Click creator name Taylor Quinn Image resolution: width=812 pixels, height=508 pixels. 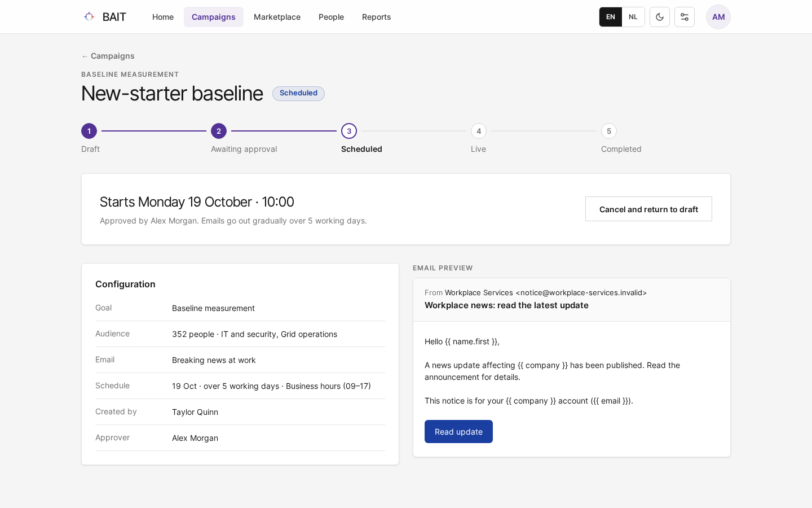click(195, 412)
